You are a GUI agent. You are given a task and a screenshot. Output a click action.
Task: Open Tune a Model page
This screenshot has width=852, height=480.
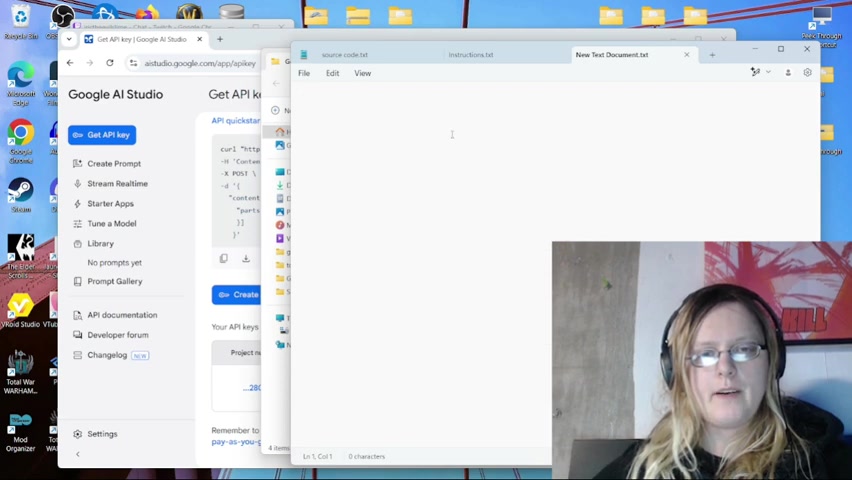tap(111, 224)
